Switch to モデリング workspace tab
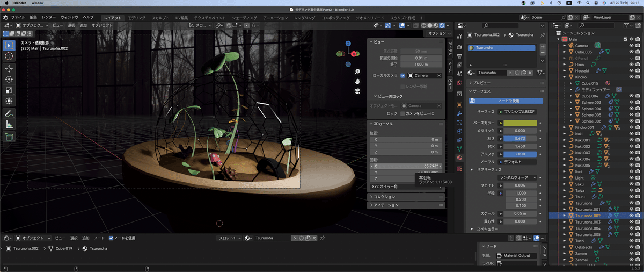Viewport: 644px width, 272px height. point(136,18)
